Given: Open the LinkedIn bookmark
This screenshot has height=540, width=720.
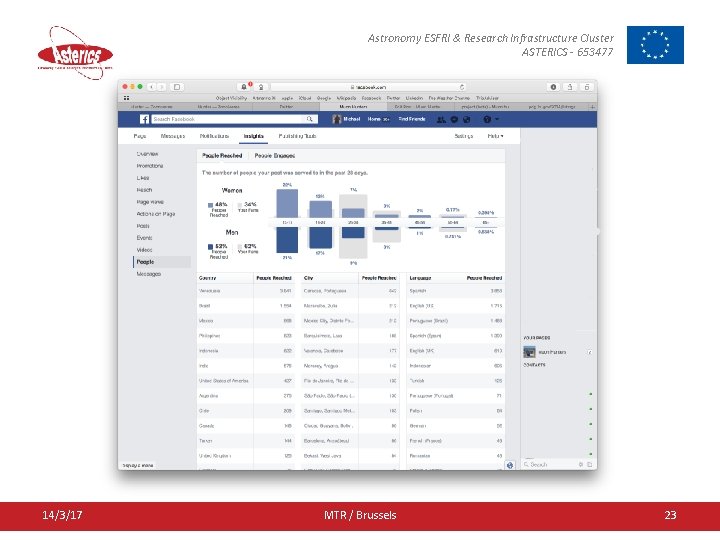Looking at the screenshot, I should pos(414,98).
